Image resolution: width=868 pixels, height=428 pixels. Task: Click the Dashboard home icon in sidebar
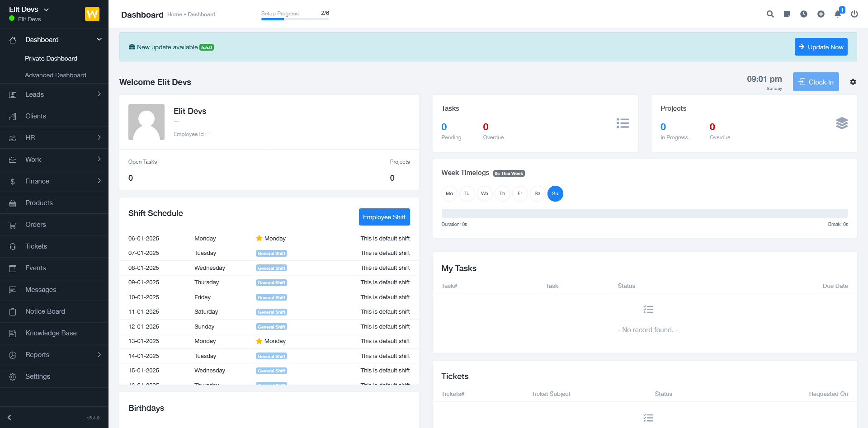(13, 40)
